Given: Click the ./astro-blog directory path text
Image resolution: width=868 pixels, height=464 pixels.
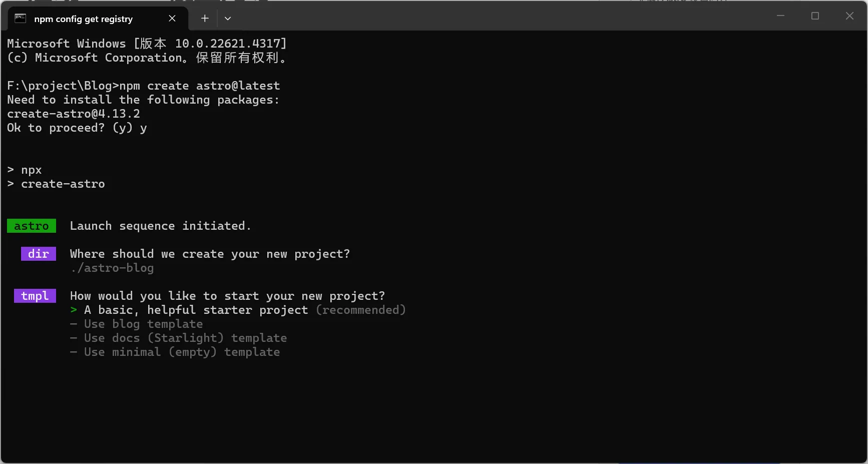Looking at the screenshot, I should point(112,268).
